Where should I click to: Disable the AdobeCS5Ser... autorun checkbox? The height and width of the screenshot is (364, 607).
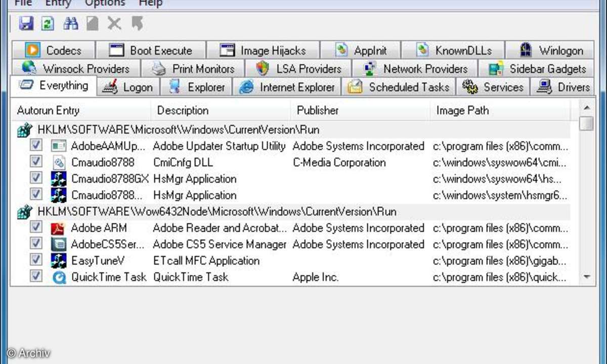pyautogui.click(x=36, y=244)
